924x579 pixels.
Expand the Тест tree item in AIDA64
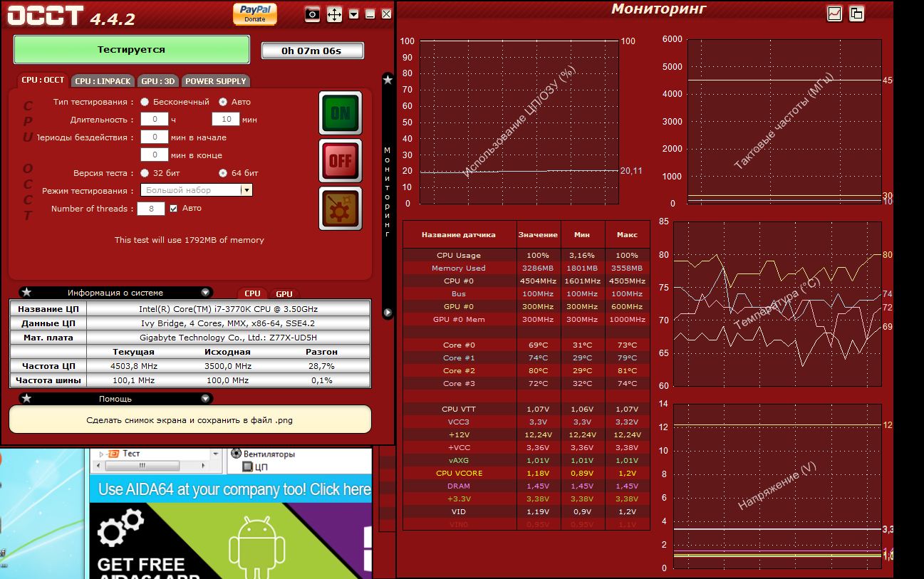pos(101,454)
